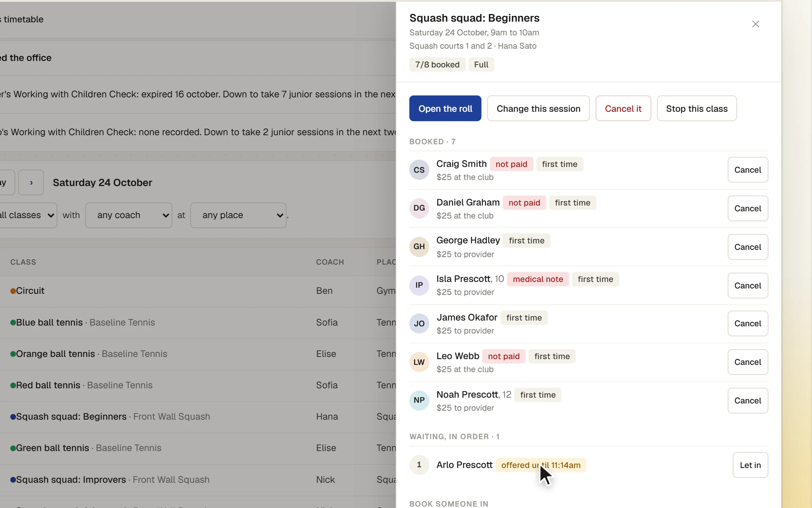Screen dimensions: 812x508
Task: Click the IP avatar for Isla Prescott
Action: [x=419, y=285]
